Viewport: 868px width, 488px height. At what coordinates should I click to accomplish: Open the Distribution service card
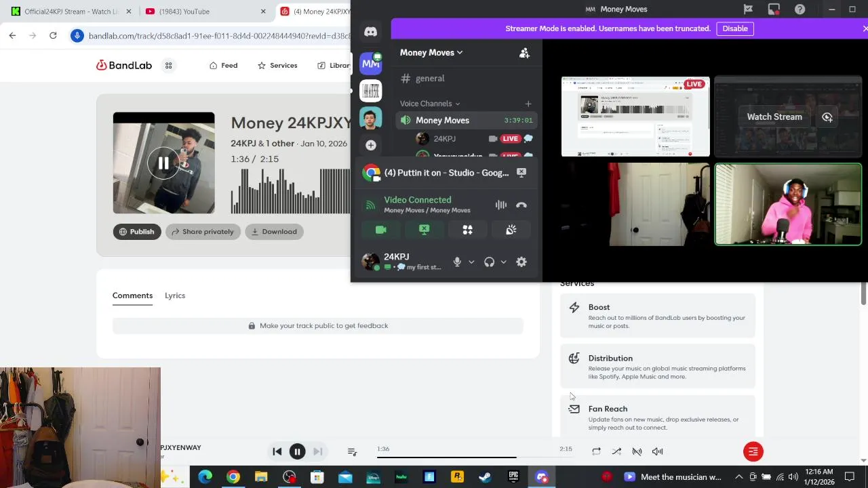657,367
